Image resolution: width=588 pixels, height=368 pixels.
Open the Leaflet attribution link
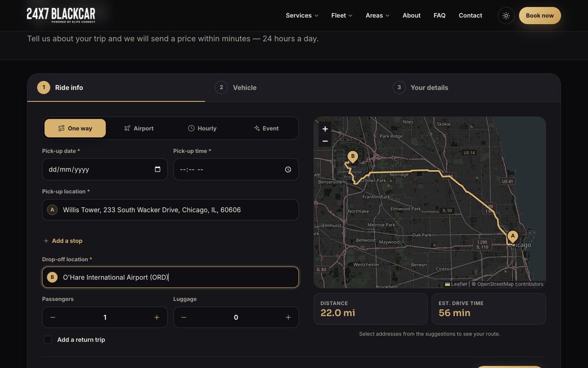pos(456,284)
